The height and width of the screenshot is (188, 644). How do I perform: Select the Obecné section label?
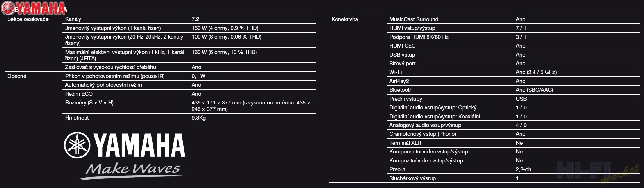click(x=17, y=76)
